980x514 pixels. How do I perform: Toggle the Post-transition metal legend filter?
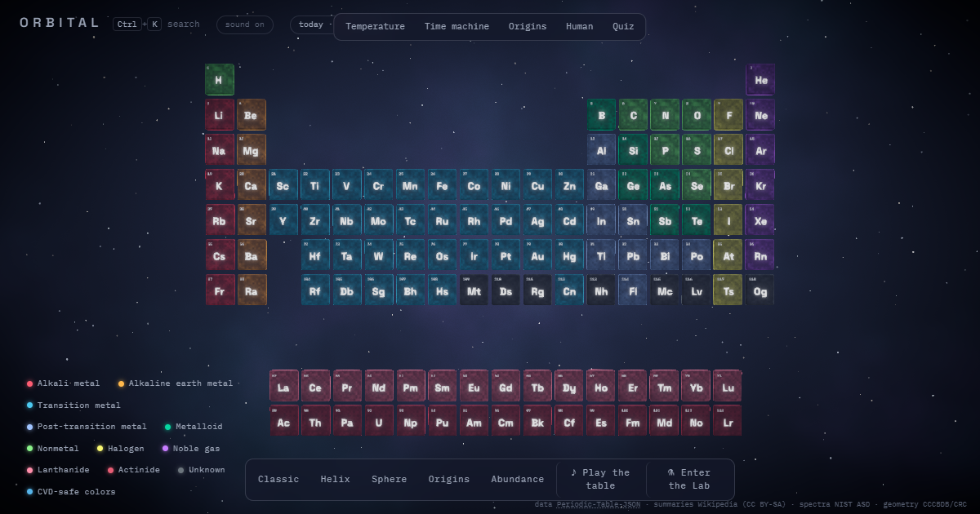[87, 427]
